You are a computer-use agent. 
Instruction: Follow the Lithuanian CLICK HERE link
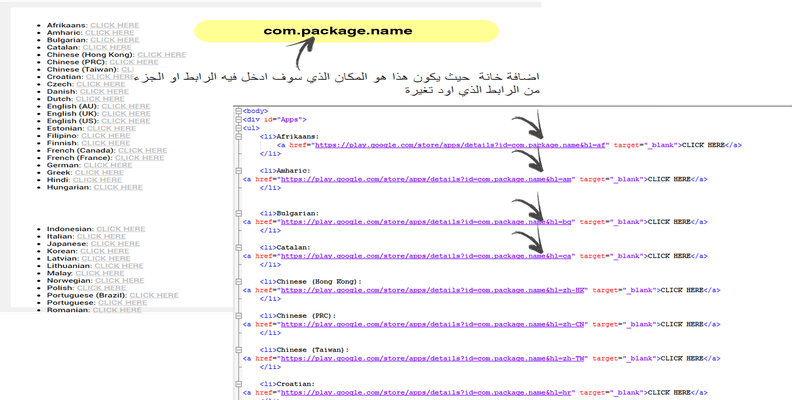(119, 266)
